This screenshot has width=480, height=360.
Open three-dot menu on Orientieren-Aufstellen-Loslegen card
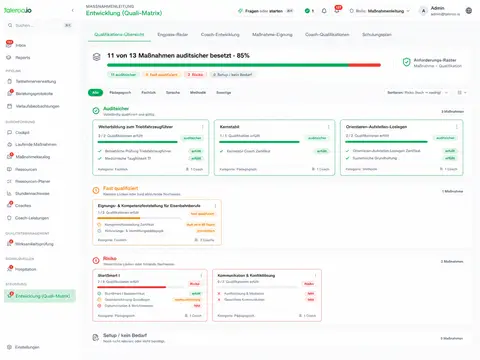click(x=456, y=127)
